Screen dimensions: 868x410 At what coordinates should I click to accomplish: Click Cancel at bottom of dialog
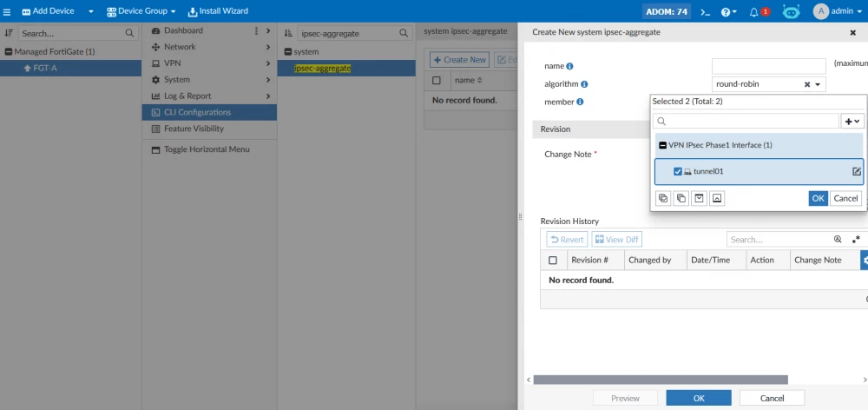pyautogui.click(x=772, y=398)
